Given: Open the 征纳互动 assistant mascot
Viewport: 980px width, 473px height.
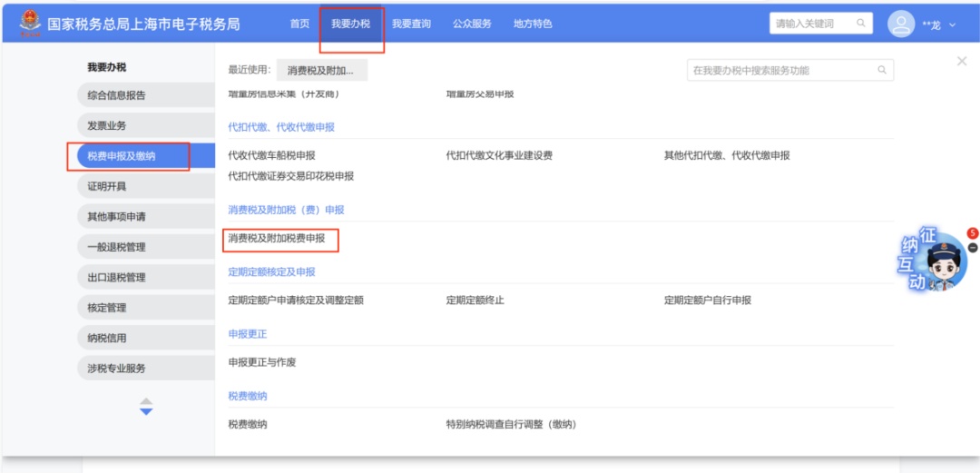Looking at the screenshot, I should point(935,261).
